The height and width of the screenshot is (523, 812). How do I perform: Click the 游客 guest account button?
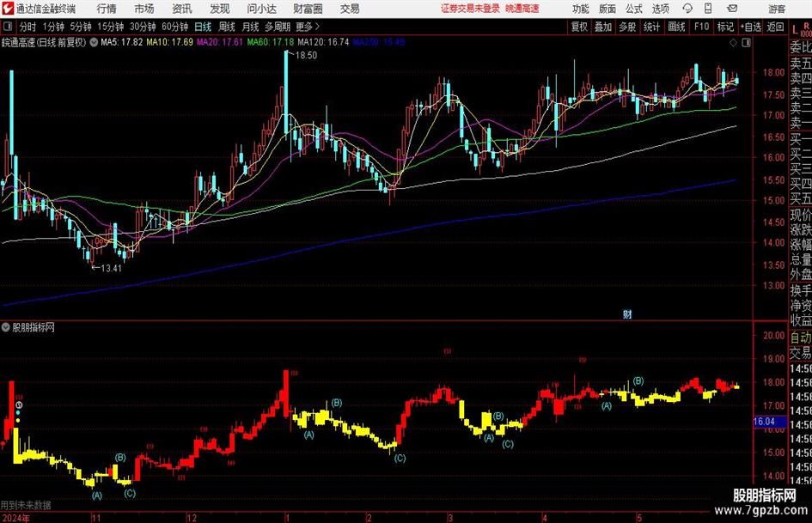777,9
